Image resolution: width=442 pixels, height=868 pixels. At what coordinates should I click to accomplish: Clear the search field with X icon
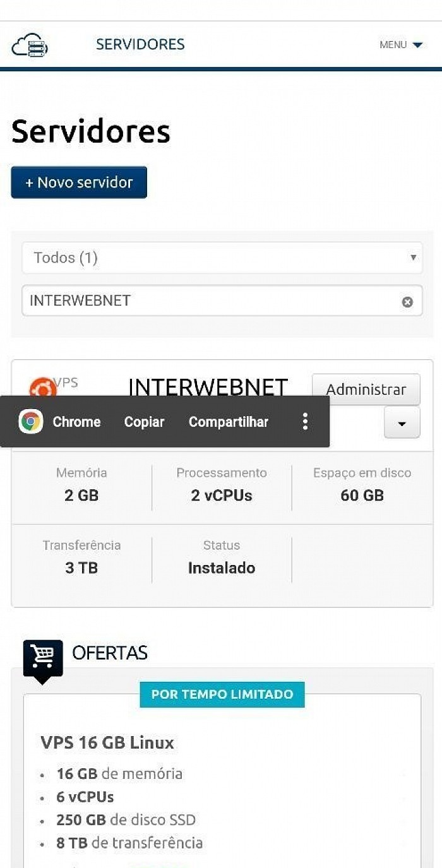point(407,302)
